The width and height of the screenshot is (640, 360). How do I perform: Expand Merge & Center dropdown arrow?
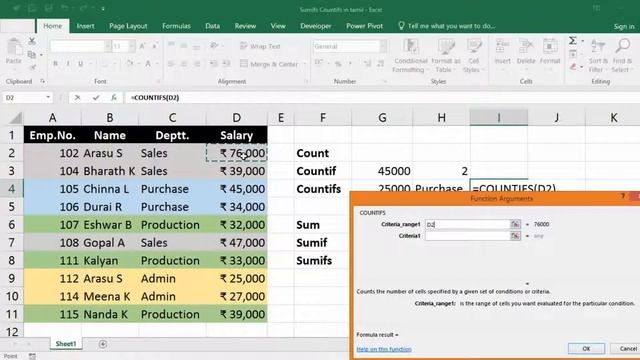(x=305, y=64)
